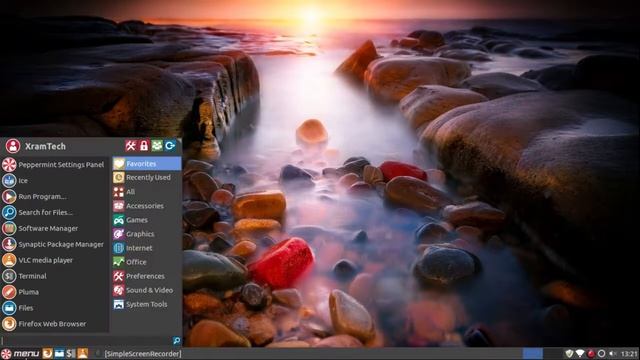The image size is (640, 360).
Task: Open the Preferences category
Action: [x=147, y=276]
